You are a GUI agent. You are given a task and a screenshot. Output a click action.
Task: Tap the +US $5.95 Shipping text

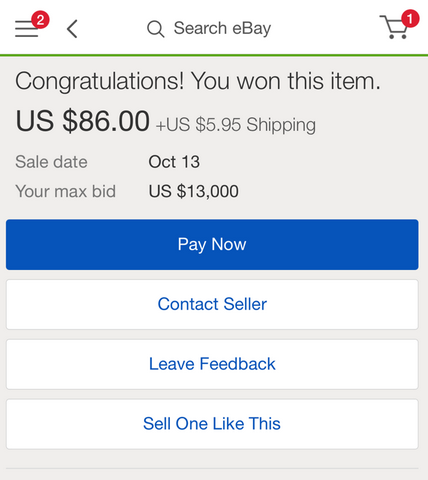pos(236,125)
